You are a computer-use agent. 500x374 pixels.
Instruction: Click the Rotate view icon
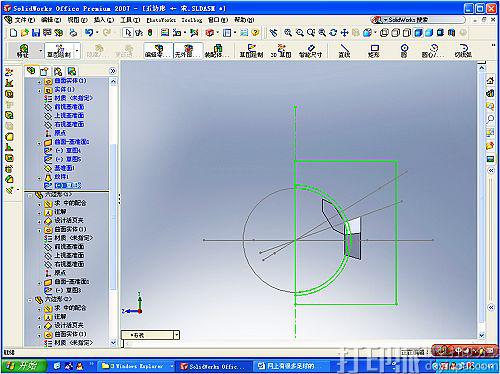coord(333,33)
